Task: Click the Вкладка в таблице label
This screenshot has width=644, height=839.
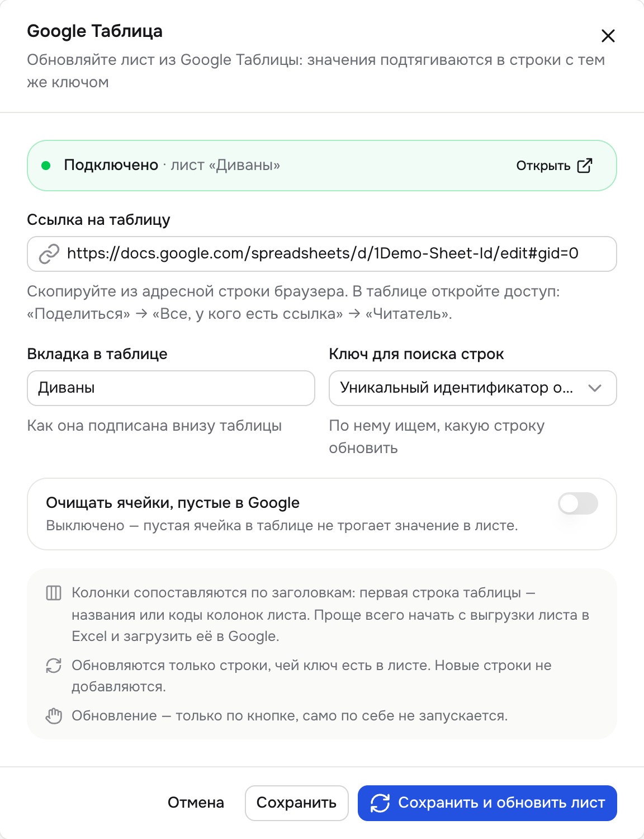Action: [x=97, y=354]
